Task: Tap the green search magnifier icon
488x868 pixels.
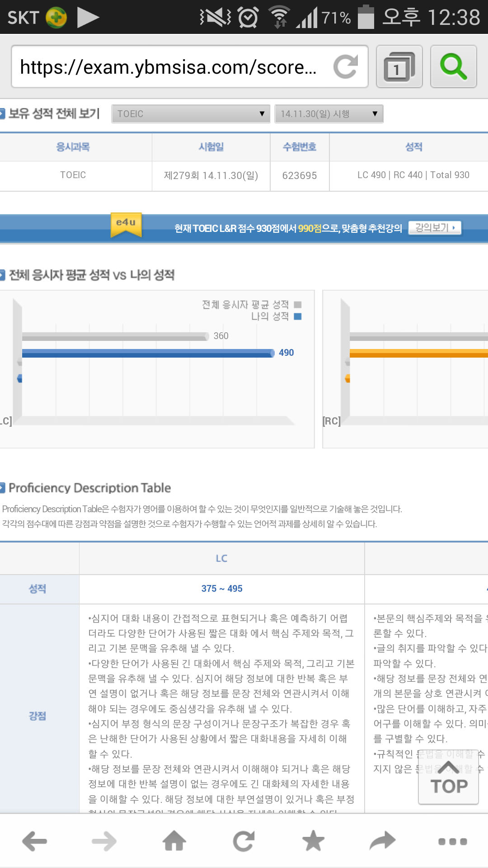Action: pyautogui.click(x=453, y=67)
